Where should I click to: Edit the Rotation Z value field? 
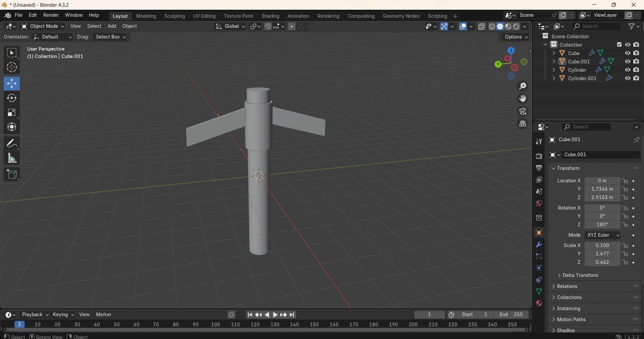(602, 225)
